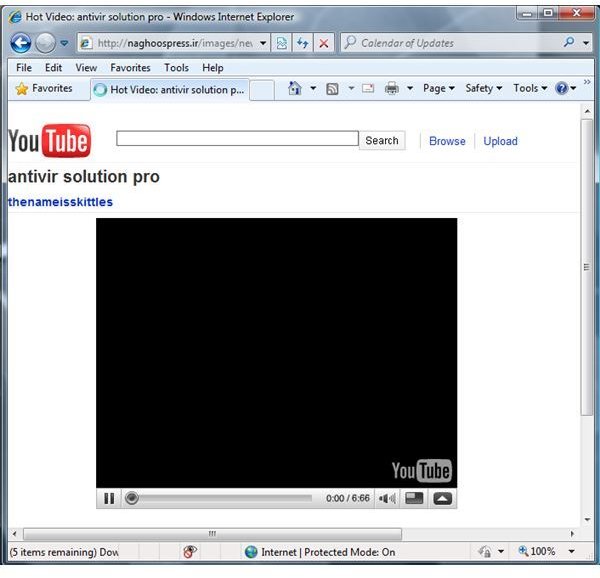The image size is (600, 578).
Task: Click the 0:00 / 6:66 time display
Action: tap(348, 498)
